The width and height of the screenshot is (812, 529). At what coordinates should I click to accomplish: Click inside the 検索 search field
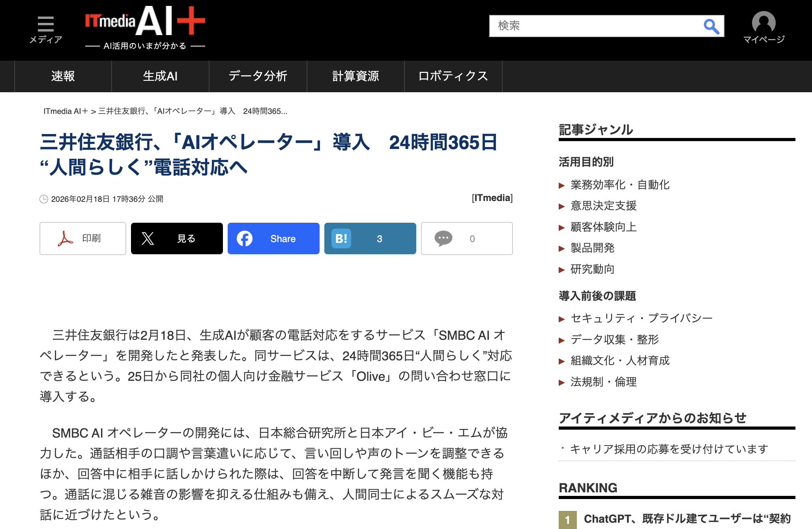(x=592, y=26)
